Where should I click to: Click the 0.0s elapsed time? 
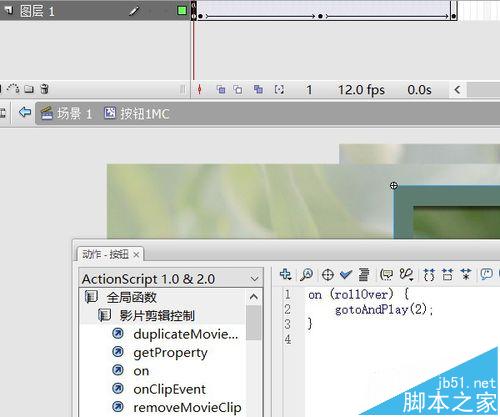coord(419,90)
